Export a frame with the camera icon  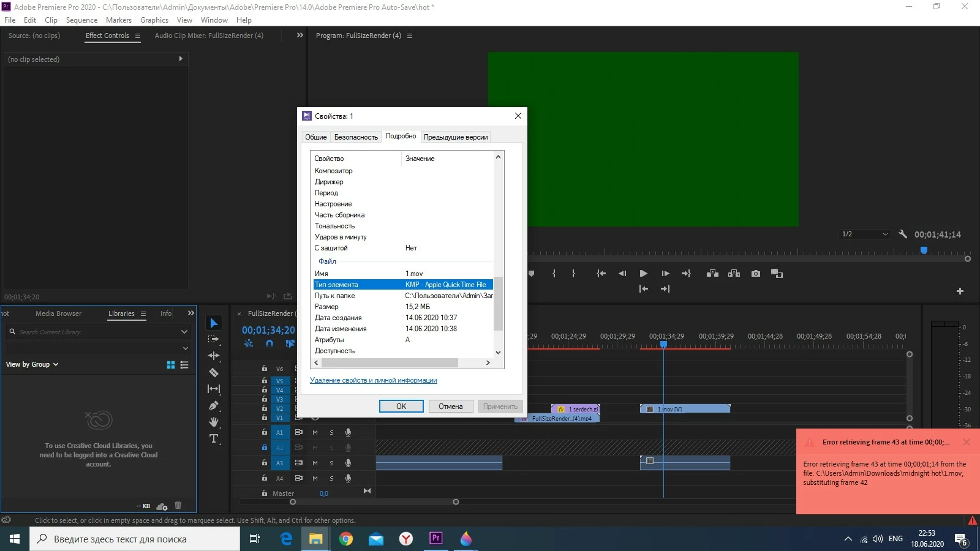coord(756,274)
